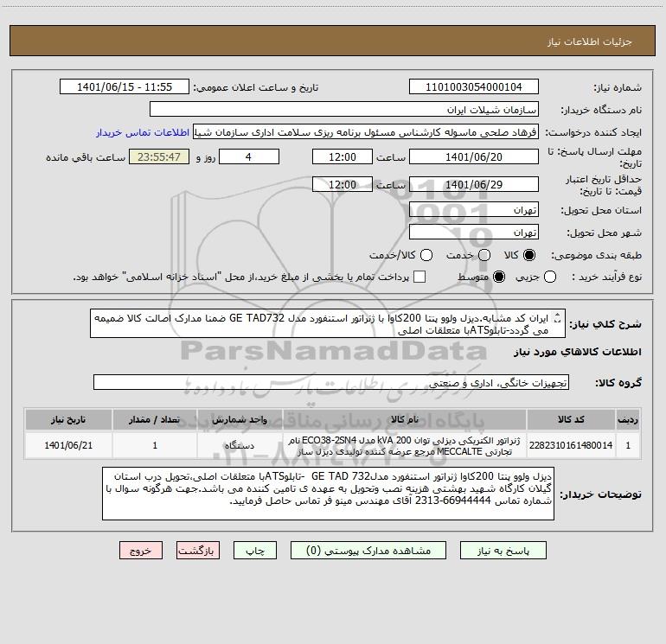Screen dimensions: 666x644
Task: Click the need date cell 1401/06/21
Action: tap(68, 445)
